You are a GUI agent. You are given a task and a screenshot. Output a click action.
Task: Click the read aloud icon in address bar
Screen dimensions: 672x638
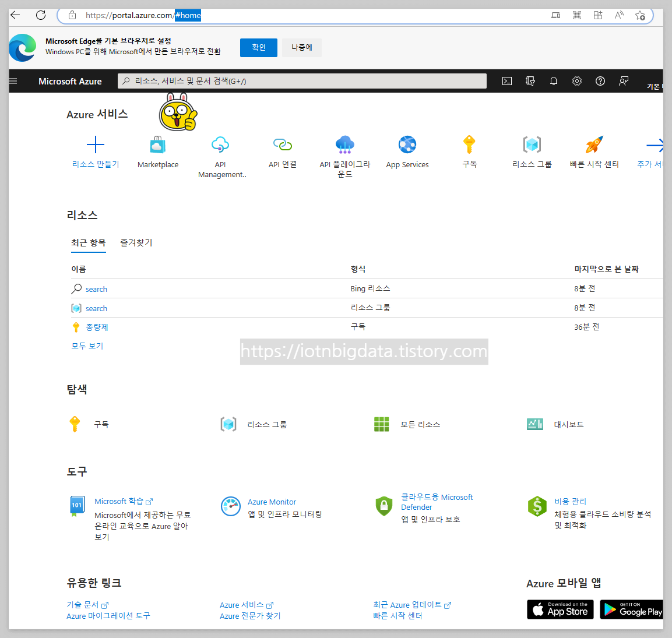[619, 15]
